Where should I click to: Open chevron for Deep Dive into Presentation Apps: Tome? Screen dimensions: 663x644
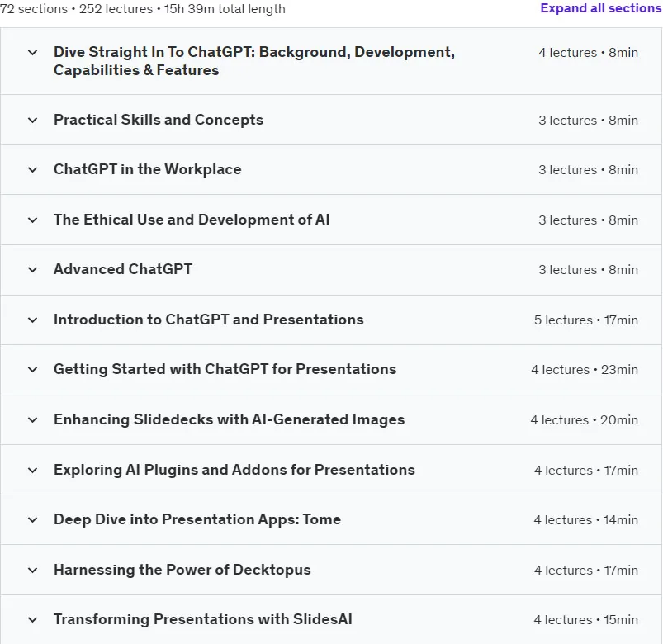32,519
